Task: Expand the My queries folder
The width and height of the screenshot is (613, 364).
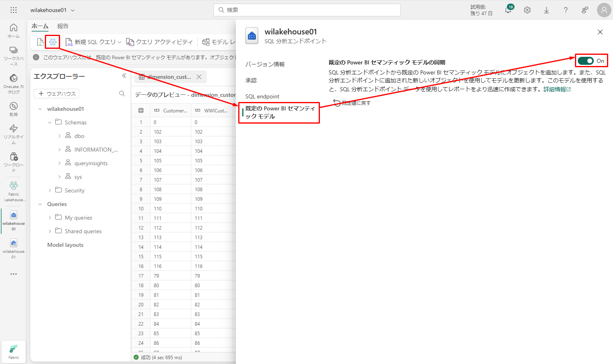Action: click(50, 218)
